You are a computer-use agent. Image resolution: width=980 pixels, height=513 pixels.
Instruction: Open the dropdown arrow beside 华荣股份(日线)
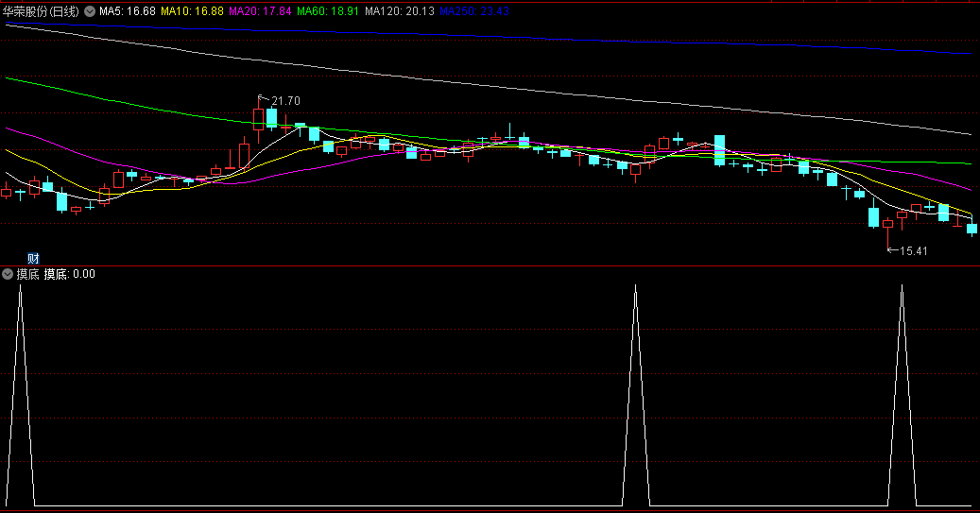click(x=90, y=11)
